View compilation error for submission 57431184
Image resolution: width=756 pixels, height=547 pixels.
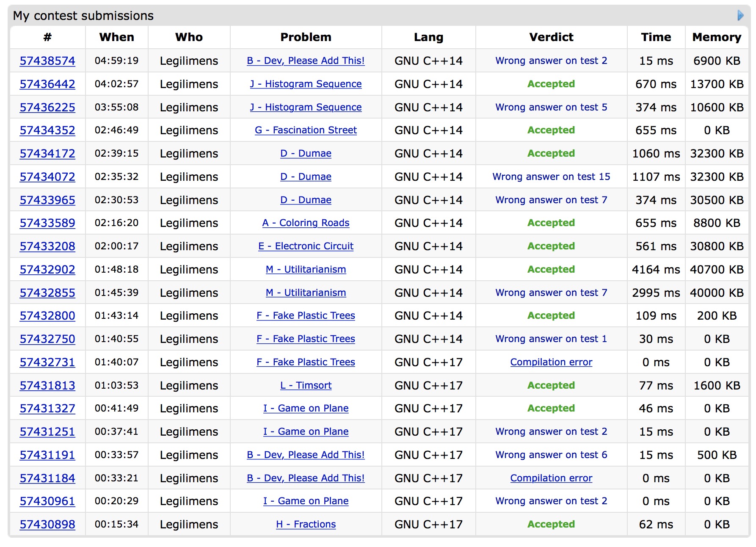coord(551,478)
